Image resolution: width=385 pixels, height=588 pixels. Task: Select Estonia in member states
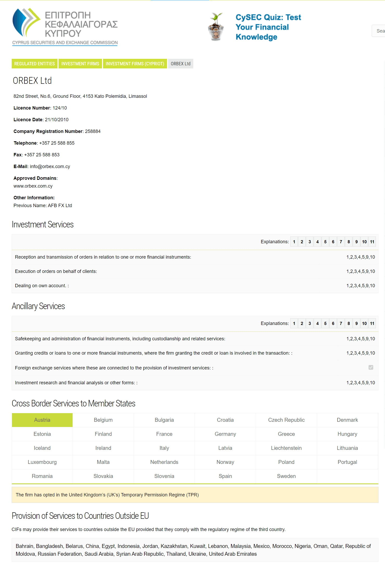(x=42, y=434)
